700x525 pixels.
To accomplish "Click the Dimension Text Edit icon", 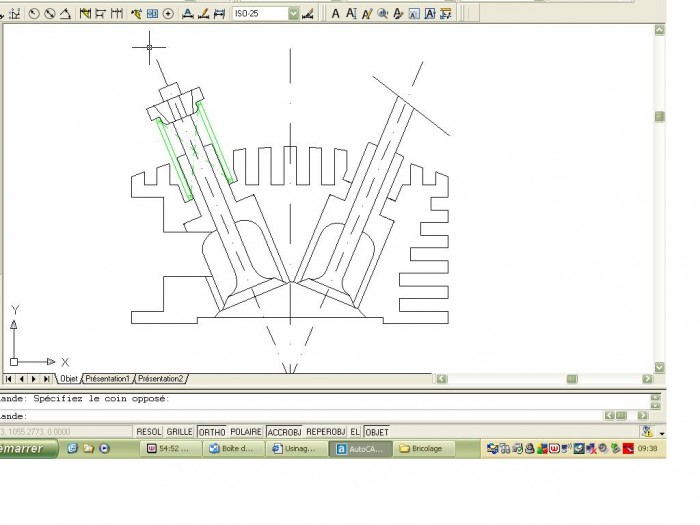I will [x=204, y=14].
